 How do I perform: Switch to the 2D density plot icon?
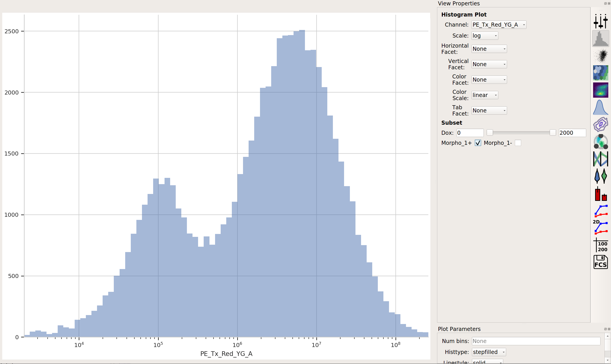coord(600,90)
